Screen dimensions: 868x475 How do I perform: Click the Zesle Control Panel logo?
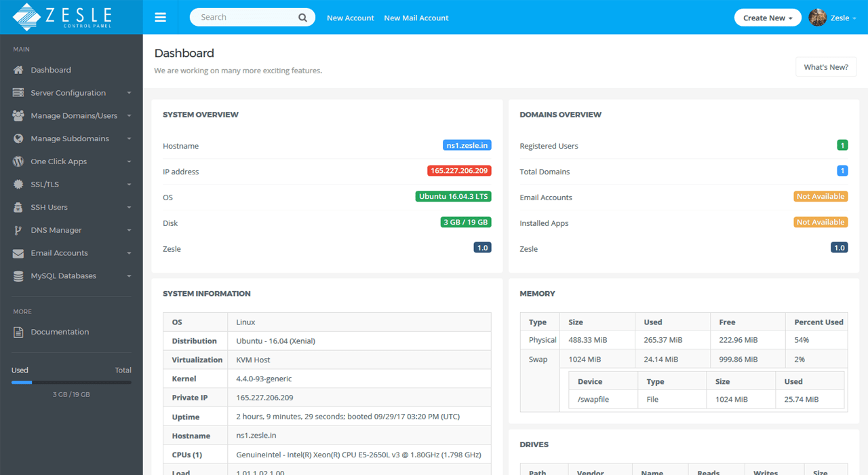click(62, 17)
